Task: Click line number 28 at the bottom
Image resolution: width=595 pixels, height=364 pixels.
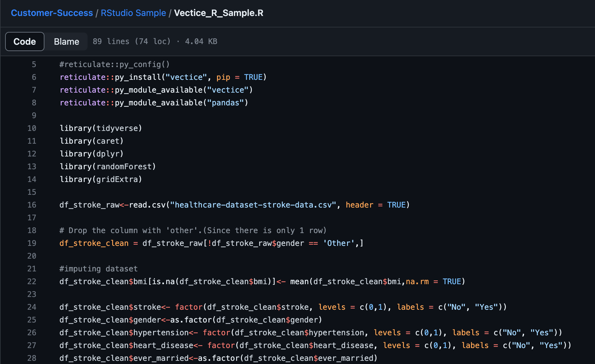Action: pos(32,358)
